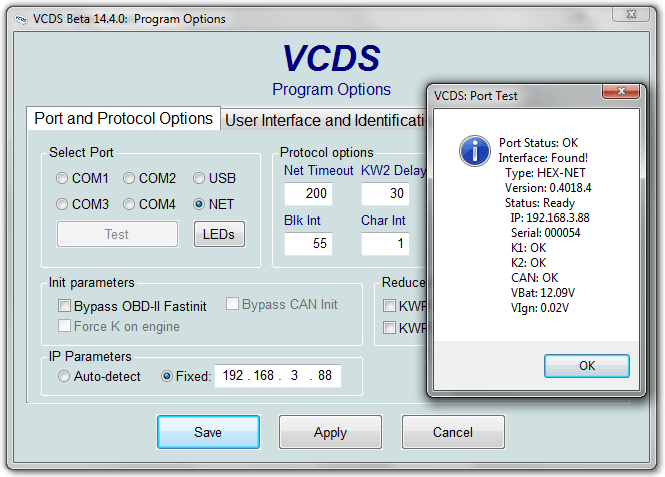665x477 pixels.
Task: Close the VCDS Port Test dialog
Action: pos(621,91)
